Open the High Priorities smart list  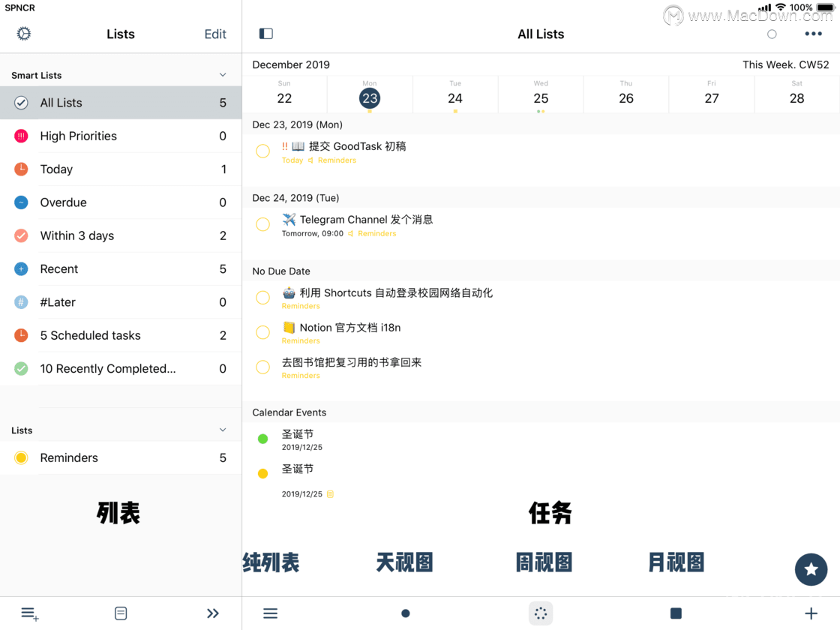pyautogui.click(x=121, y=136)
